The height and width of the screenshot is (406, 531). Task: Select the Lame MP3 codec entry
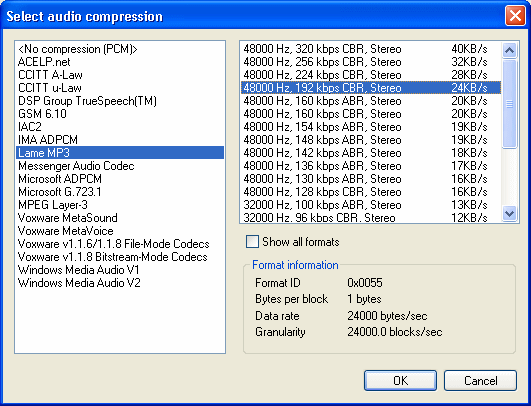[120, 153]
